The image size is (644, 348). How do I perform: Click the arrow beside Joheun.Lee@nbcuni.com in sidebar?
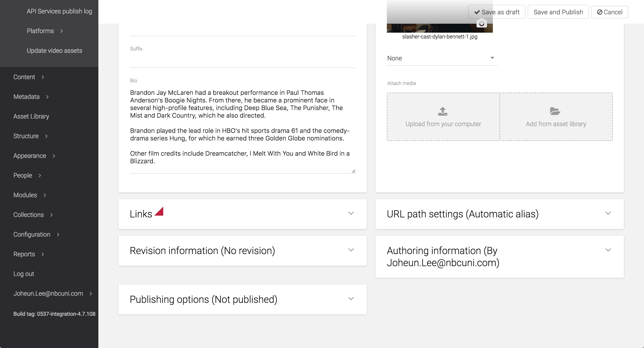tap(91, 293)
